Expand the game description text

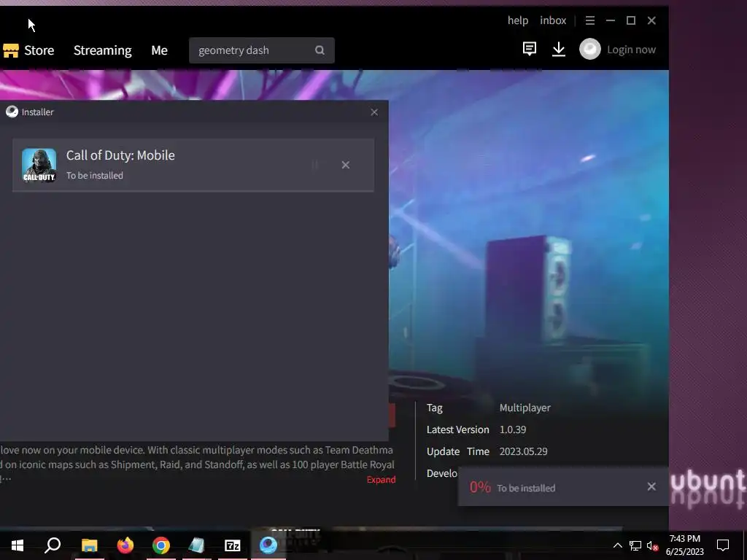(381, 480)
